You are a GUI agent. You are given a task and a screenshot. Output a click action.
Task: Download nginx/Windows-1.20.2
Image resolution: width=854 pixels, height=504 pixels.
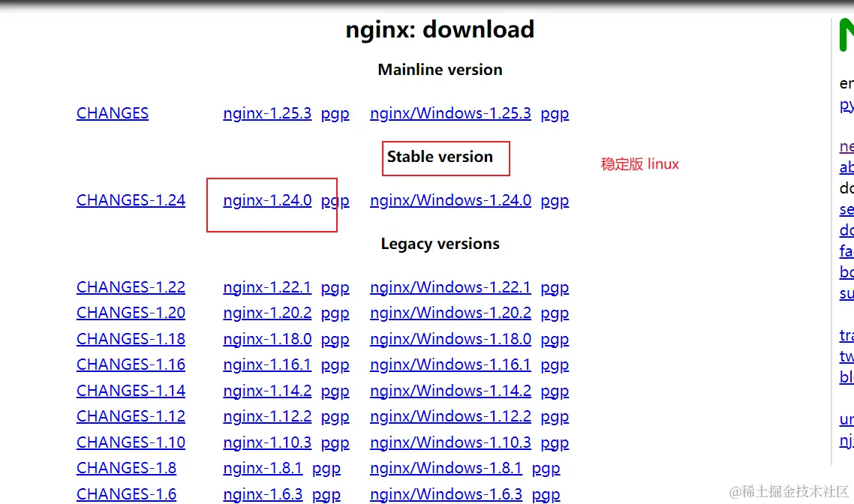tap(450, 313)
